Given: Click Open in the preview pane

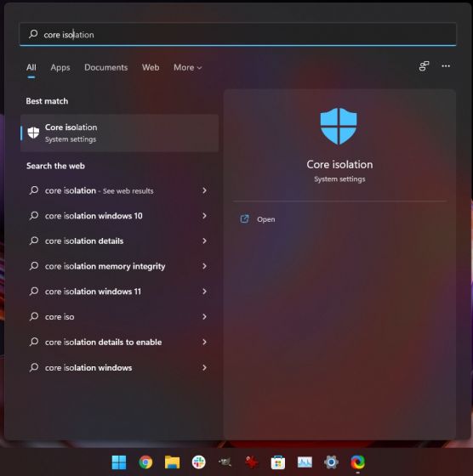Looking at the screenshot, I should [265, 219].
